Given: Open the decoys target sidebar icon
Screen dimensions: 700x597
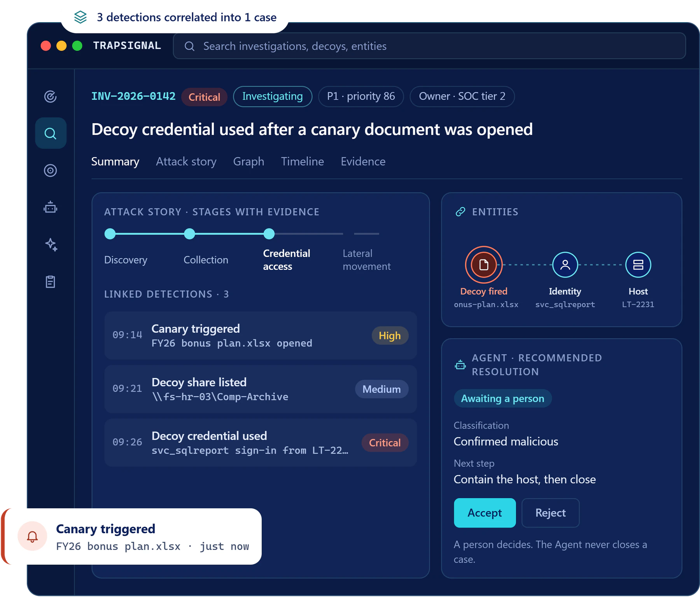Looking at the screenshot, I should click(x=51, y=171).
